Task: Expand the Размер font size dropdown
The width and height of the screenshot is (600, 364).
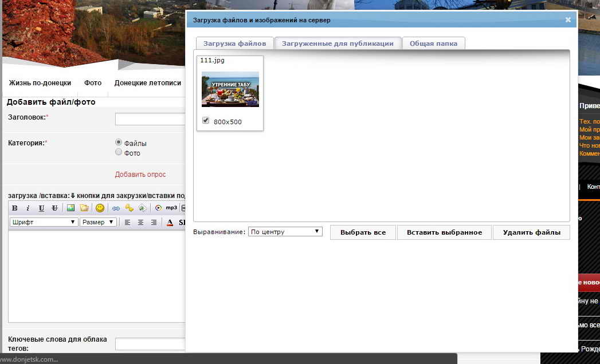Action: tap(98, 222)
